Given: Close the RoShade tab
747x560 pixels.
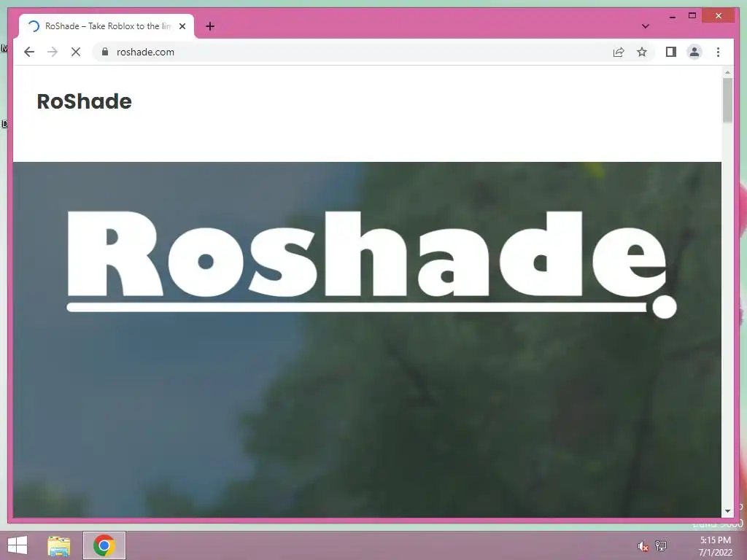Looking at the screenshot, I should tap(182, 26).
